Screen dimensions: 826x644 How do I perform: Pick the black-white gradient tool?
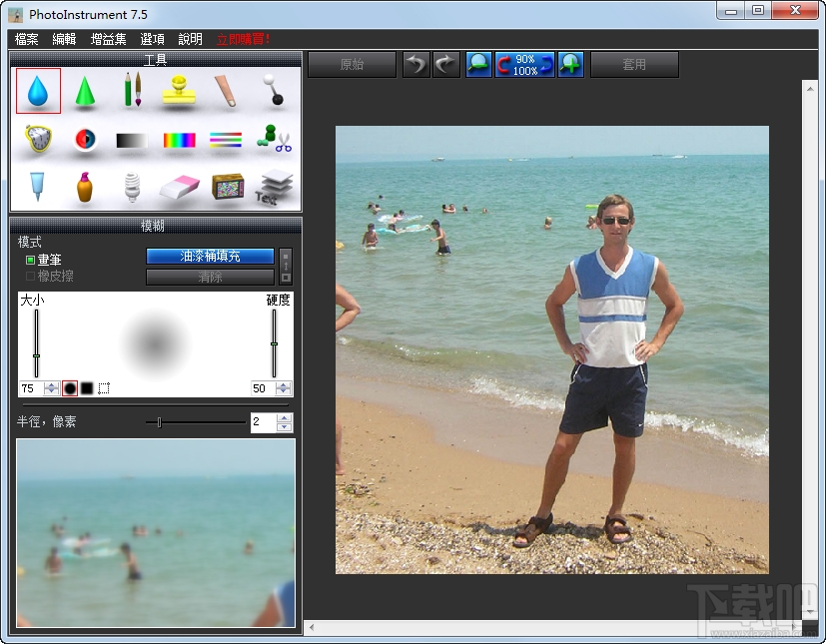[132, 141]
